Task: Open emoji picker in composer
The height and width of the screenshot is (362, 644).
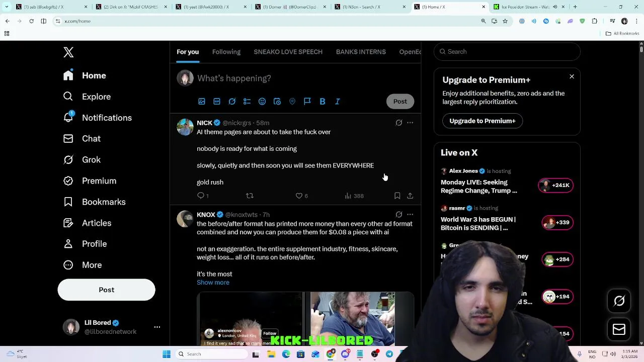Action: tap(262, 102)
